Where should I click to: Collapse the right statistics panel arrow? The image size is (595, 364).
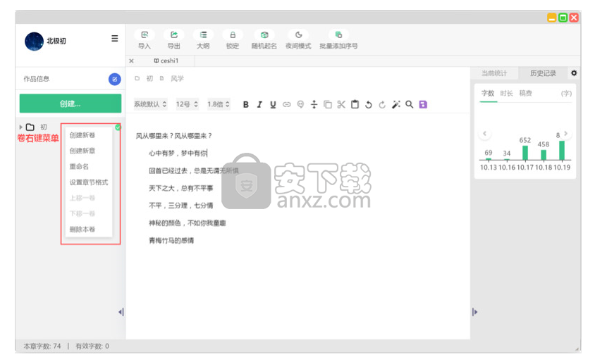click(x=474, y=312)
